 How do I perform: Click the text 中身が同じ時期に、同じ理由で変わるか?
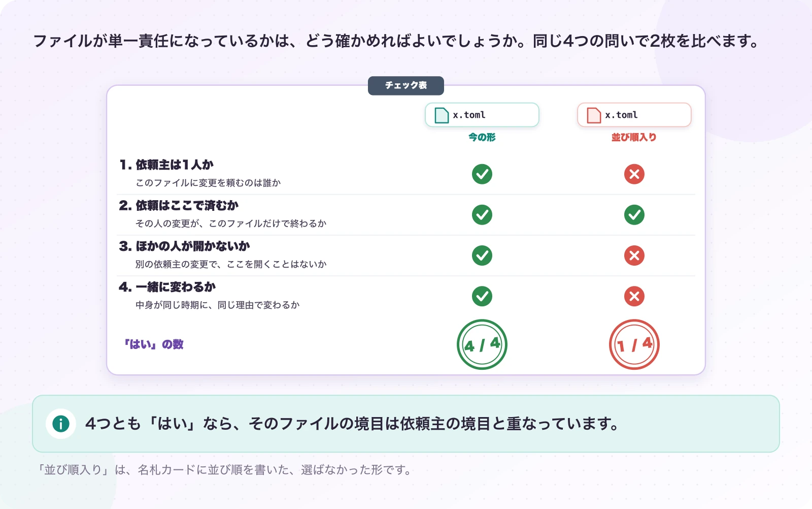(x=218, y=305)
